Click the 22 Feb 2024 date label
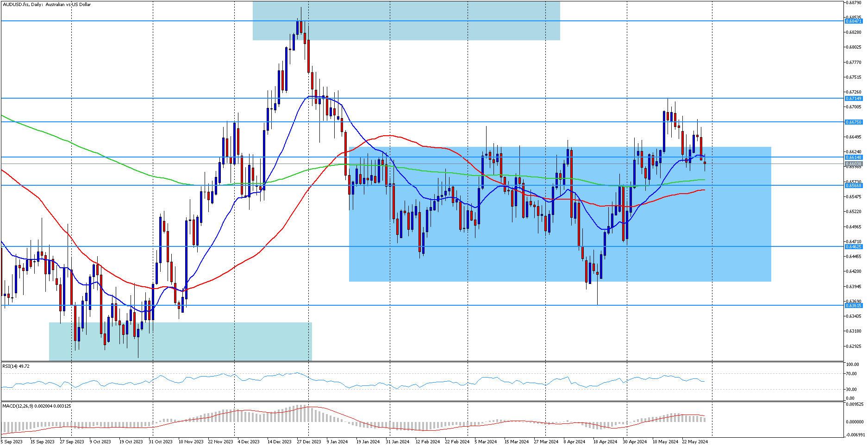This screenshot has width=868, height=447. 457,442
